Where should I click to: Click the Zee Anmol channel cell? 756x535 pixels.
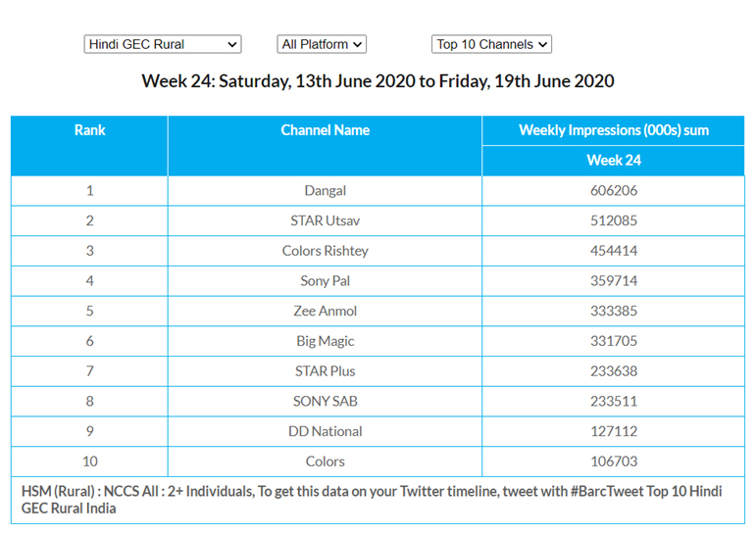point(325,311)
